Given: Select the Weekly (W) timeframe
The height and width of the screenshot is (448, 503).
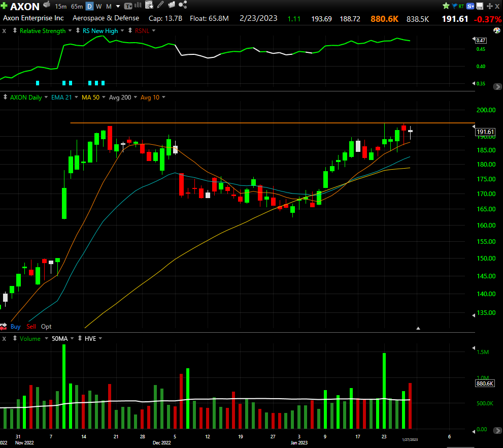Looking at the screenshot, I should [x=99, y=7].
